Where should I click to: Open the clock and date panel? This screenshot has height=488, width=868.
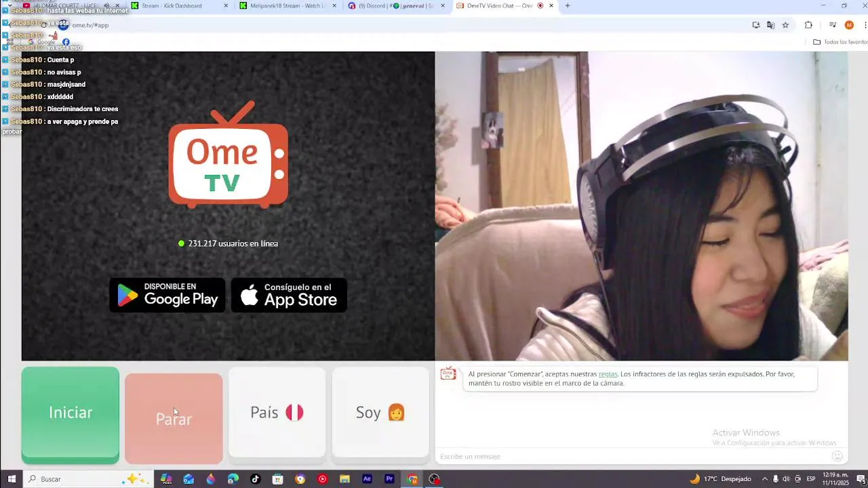point(835,479)
